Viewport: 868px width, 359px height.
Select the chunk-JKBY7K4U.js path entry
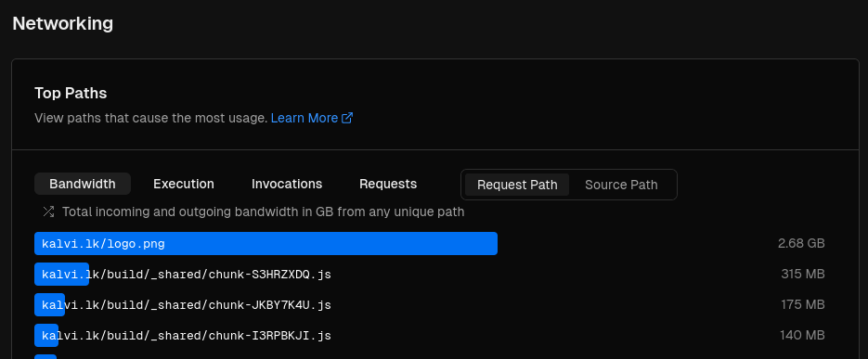pyautogui.click(x=430, y=305)
